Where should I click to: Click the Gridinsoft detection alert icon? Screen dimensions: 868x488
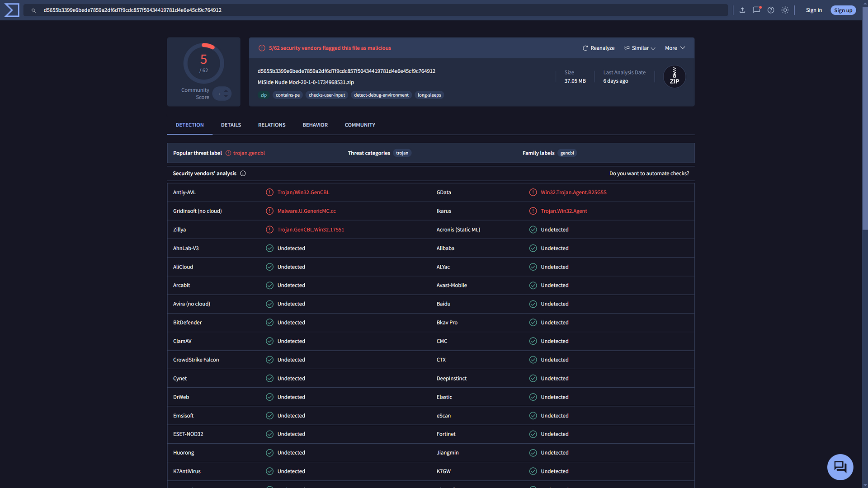[x=269, y=211]
